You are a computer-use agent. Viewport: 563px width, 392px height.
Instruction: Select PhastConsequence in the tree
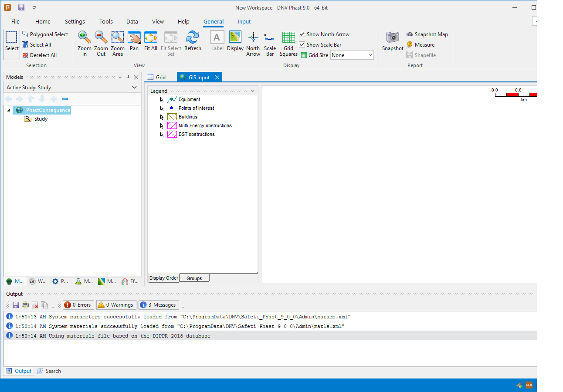[48, 110]
